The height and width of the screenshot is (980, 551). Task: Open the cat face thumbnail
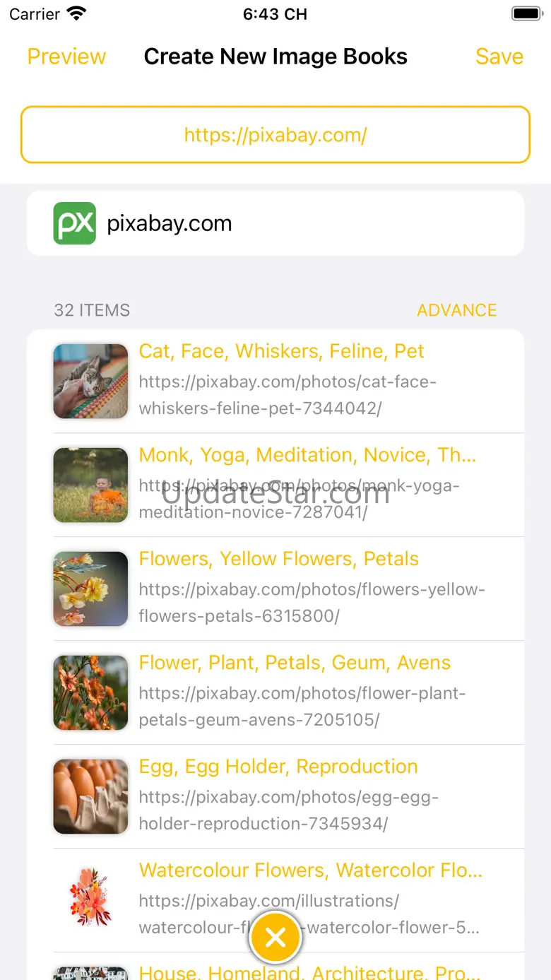pos(90,381)
